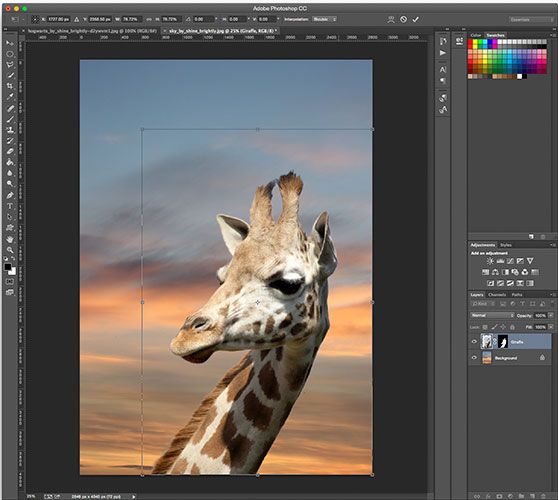Select the Polygonal Lasso tool
This screenshot has height=500, width=558.
coord(10,65)
